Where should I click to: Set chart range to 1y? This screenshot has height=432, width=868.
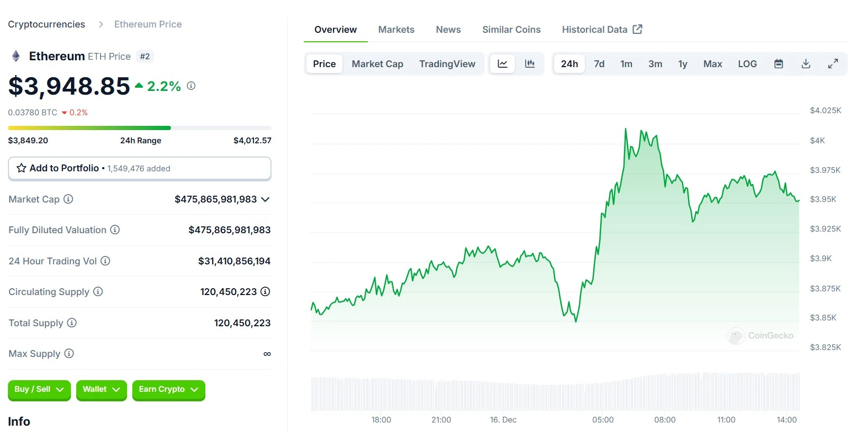pos(683,64)
